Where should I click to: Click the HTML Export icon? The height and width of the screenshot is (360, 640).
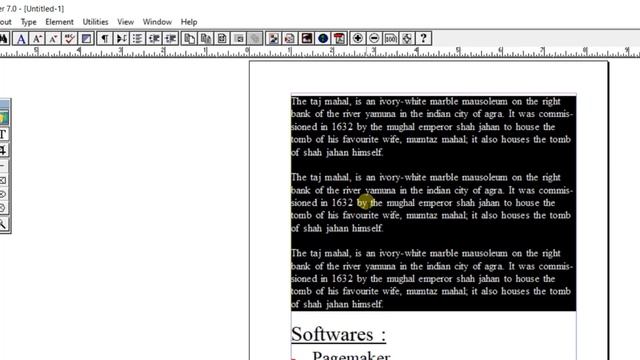coord(290,38)
